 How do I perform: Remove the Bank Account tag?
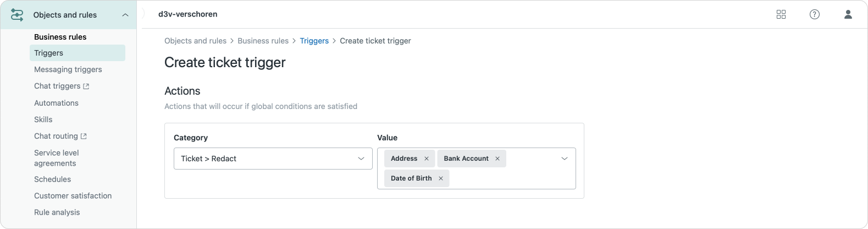497,159
